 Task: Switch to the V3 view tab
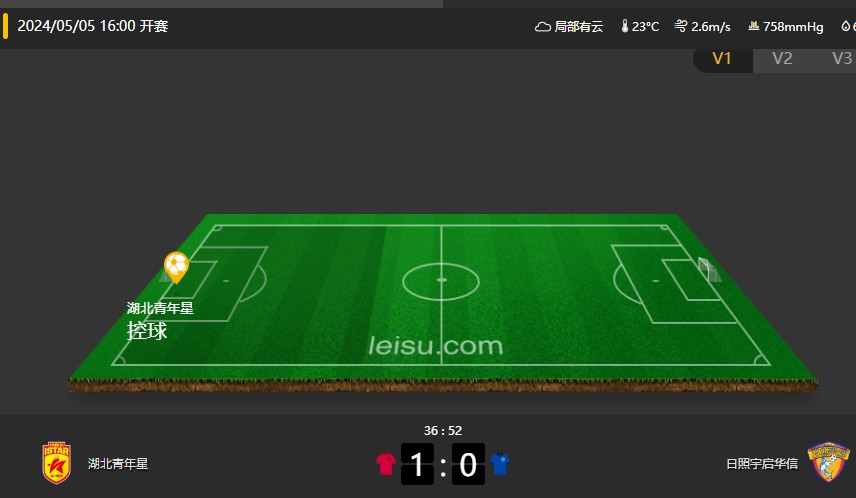tap(841, 58)
